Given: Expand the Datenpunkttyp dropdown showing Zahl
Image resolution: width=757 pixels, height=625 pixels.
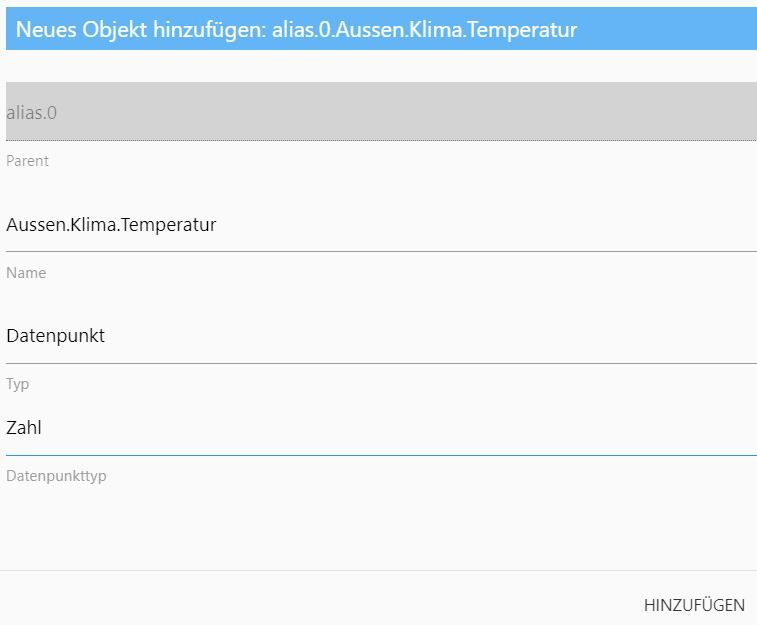Looking at the screenshot, I should click(380, 428).
